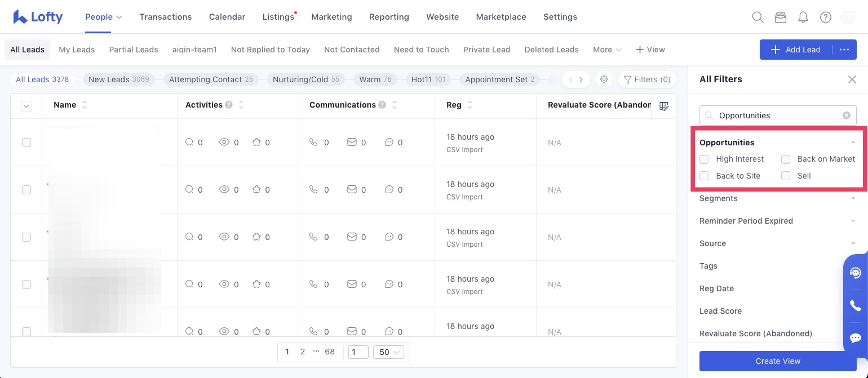Switch to the Marketing menu
The width and height of the screenshot is (868, 378).
tap(331, 17)
